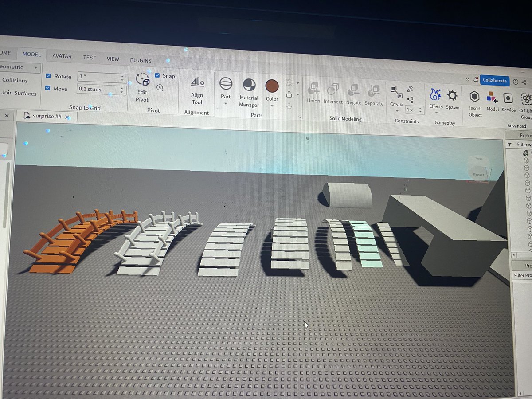Expand the Effects dropdown arrow
The width and height of the screenshot is (532, 399).
pos(436,113)
